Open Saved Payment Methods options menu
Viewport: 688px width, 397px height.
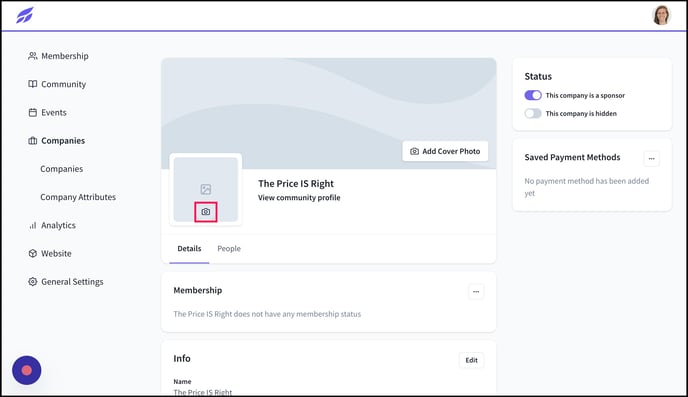point(652,159)
